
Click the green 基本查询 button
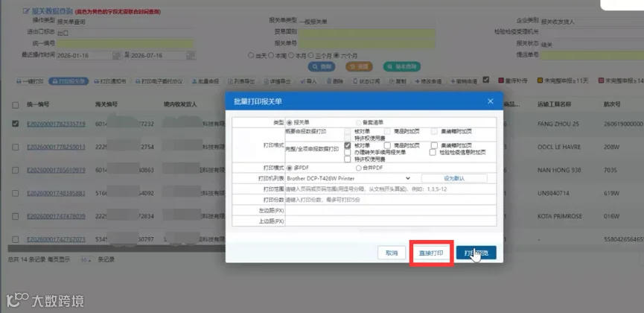click(402, 66)
